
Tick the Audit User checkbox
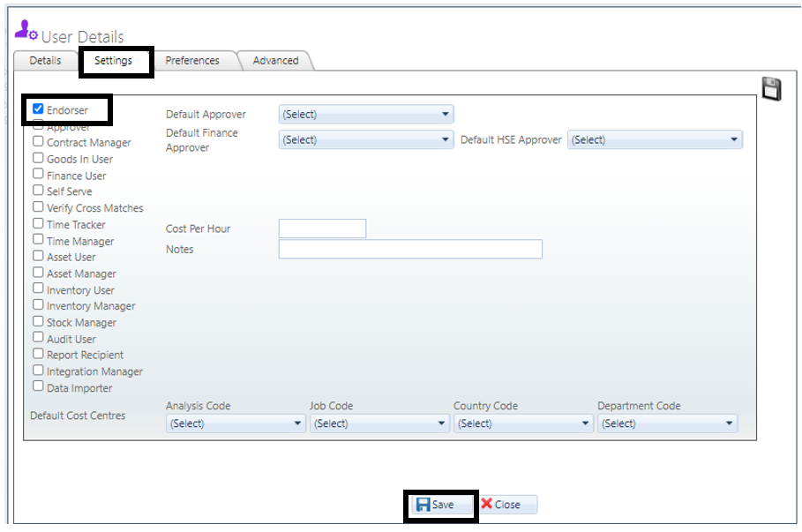[x=38, y=337]
